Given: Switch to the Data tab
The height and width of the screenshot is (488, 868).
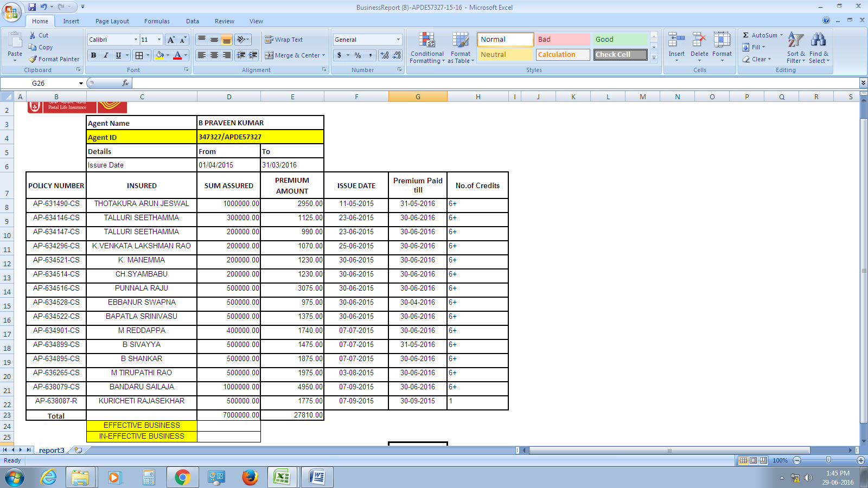Looking at the screenshot, I should [x=193, y=21].
